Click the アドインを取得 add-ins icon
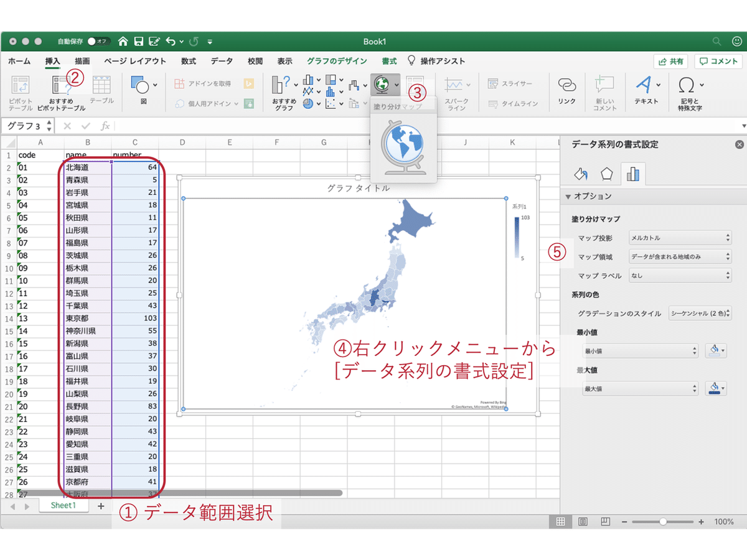Screen dimensions: 747x560 point(179,83)
